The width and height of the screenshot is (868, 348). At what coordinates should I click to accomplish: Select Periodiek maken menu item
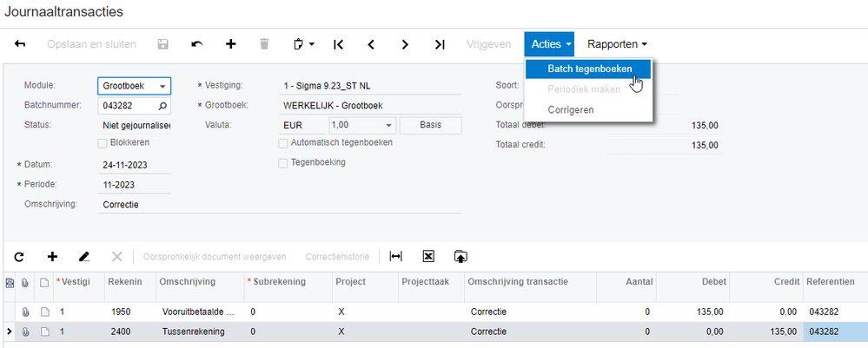588,89
